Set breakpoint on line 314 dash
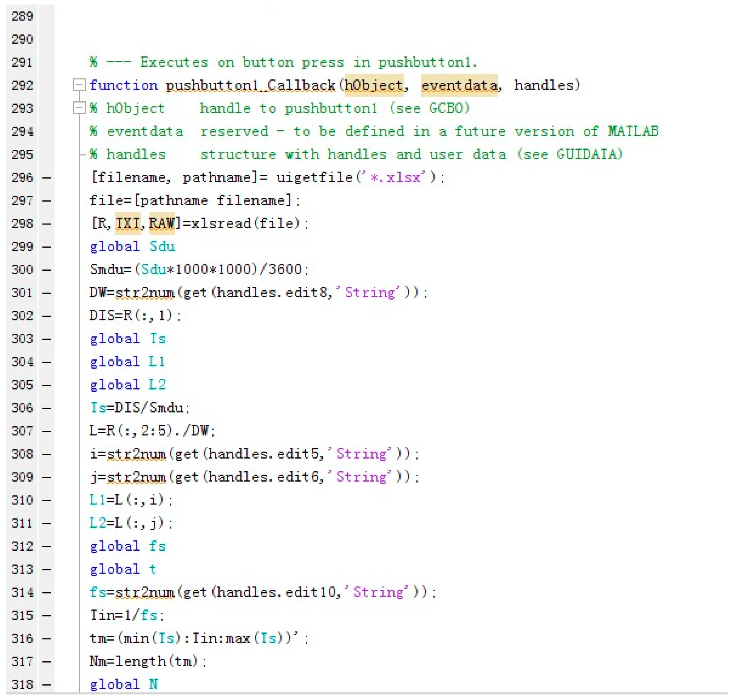The image size is (736, 700). tap(46, 593)
